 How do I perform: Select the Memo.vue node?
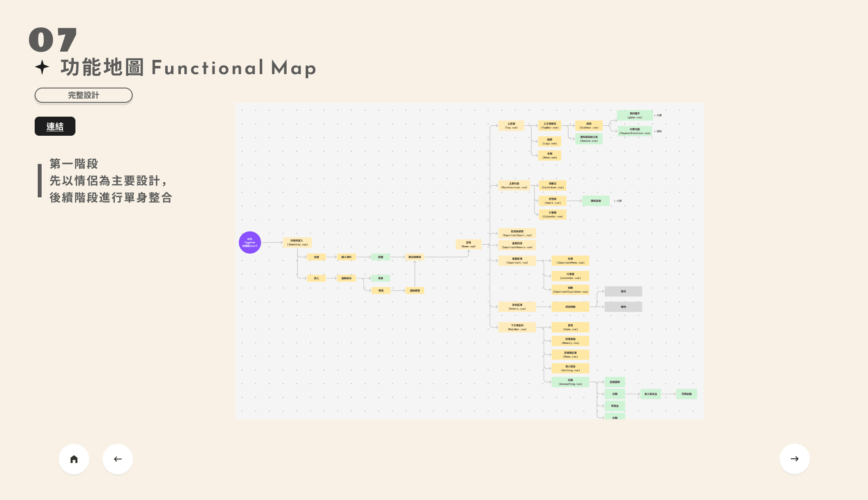570,355
